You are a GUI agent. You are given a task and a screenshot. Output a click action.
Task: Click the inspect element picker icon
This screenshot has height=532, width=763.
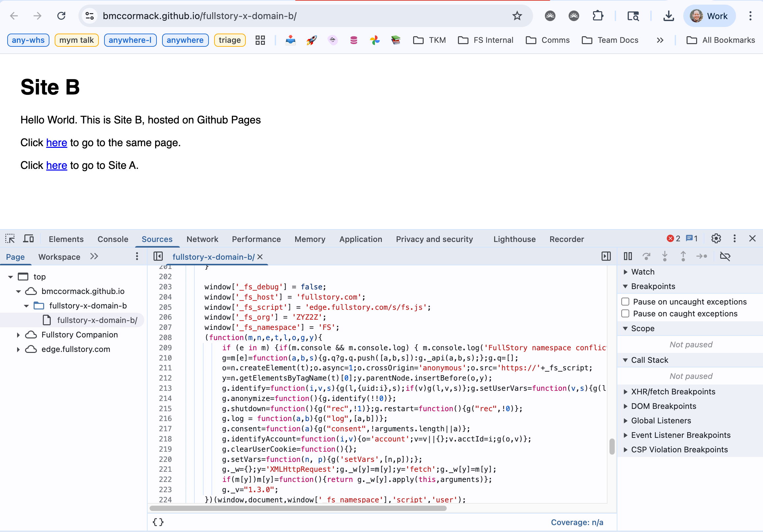point(10,239)
